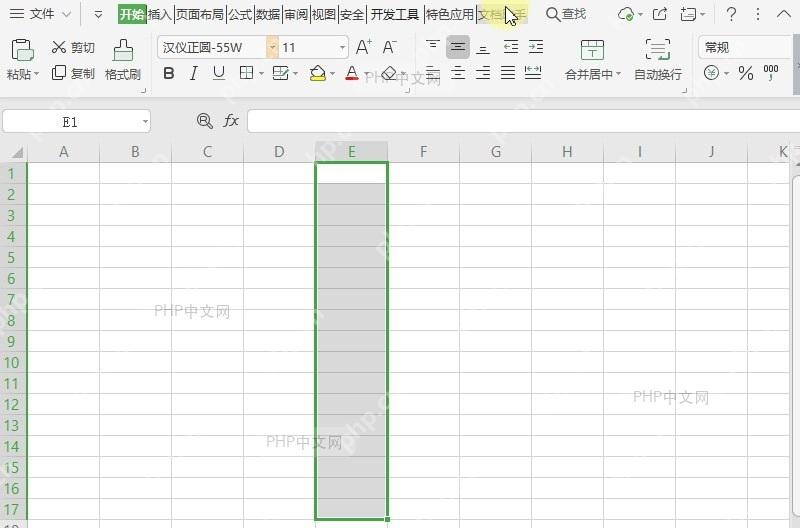Screen dimensions: 800x528
Task: Open borders dropdown arrow
Action: point(261,73)
